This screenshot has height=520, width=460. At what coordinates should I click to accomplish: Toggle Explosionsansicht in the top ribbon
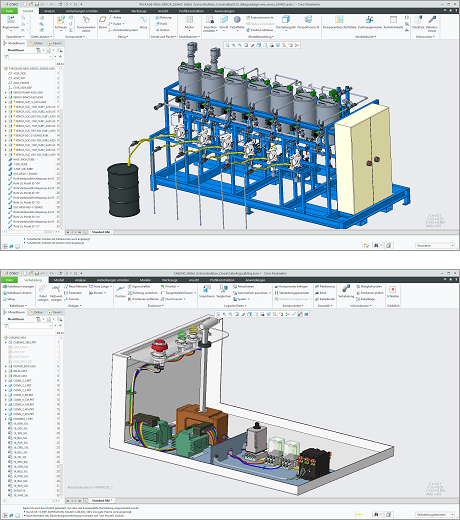point(260,17)
